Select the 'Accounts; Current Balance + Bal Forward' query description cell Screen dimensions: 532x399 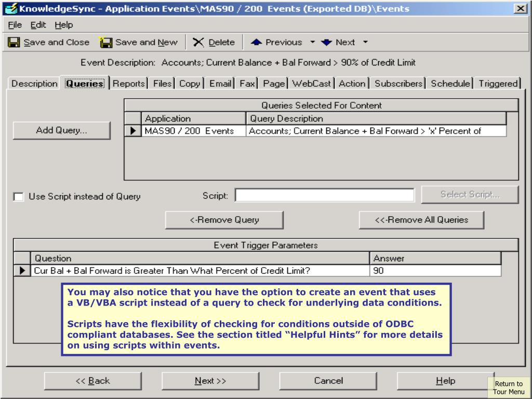tap(376, 130)
